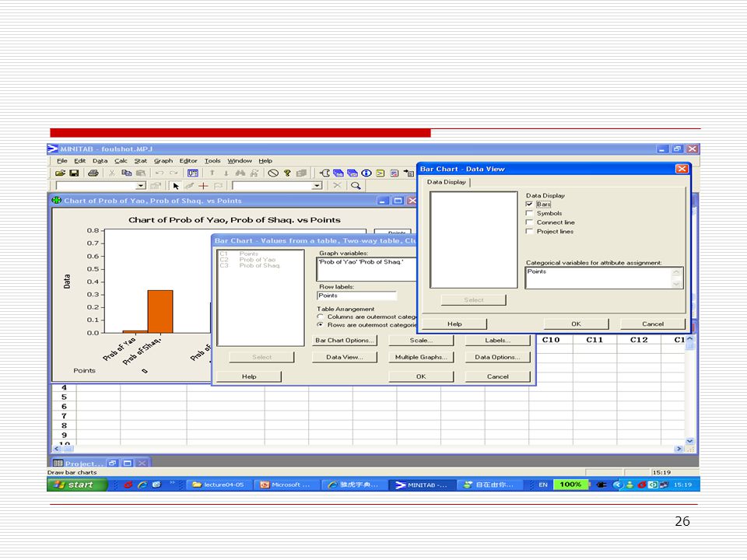Screen dimensions: 747x560
Task: Click OK in Data View dialog
Action: [x=576, y=324]
